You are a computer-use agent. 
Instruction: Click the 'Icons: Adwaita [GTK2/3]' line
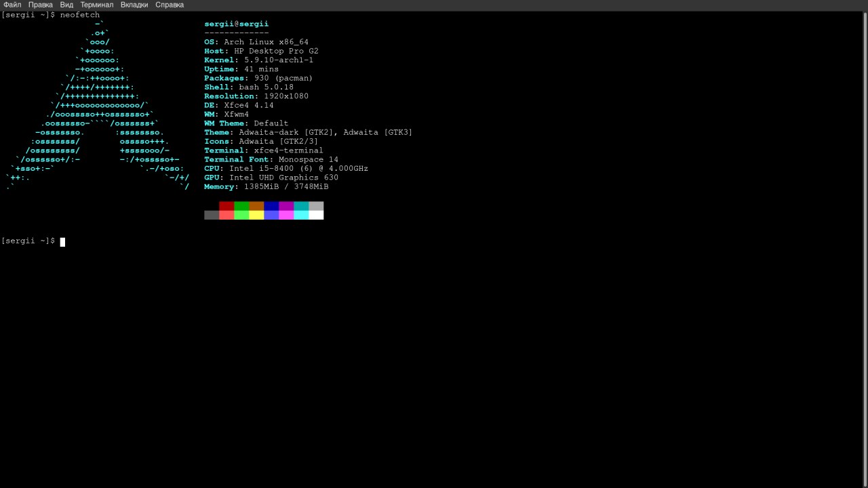[x=261, y=141]
